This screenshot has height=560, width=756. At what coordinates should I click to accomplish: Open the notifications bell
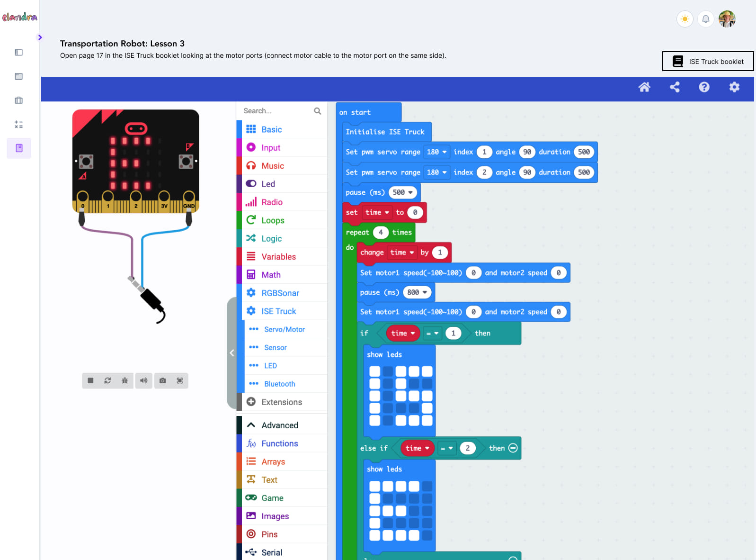(x=706, y=19)
